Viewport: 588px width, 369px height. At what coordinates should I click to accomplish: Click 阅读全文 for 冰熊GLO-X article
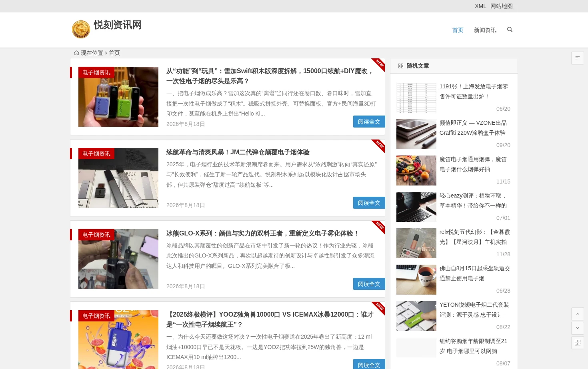tap(369, 284)
